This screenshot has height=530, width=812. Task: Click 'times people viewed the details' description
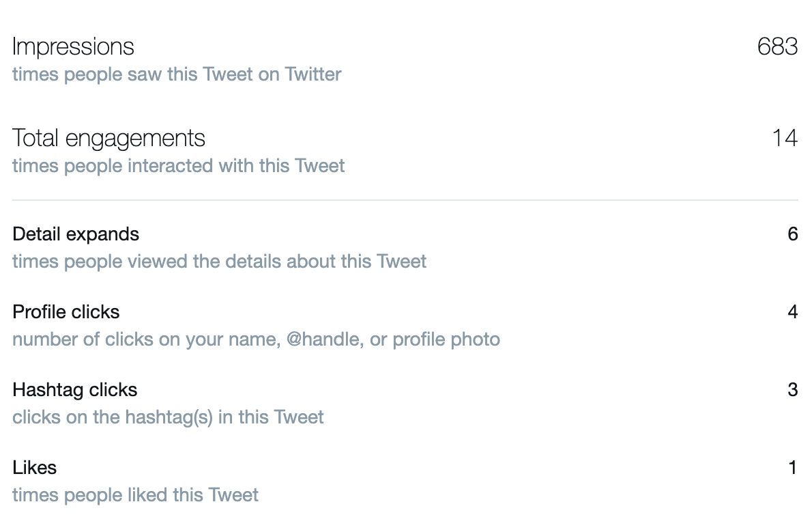pos(219,262)
